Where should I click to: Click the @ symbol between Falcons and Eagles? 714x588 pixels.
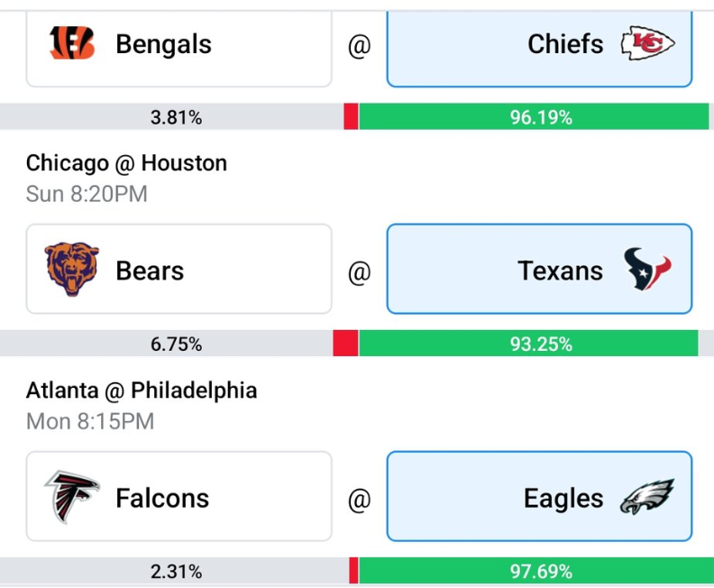click(x=359, y=499)
